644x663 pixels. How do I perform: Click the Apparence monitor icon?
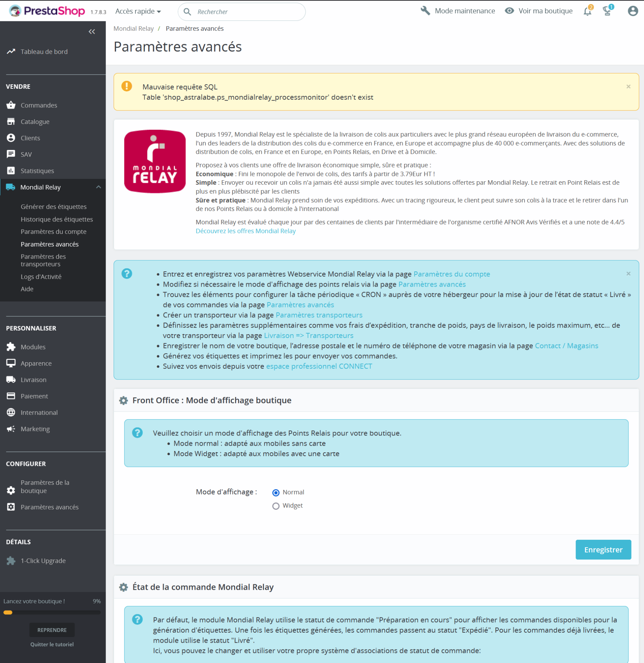point(11,363)
